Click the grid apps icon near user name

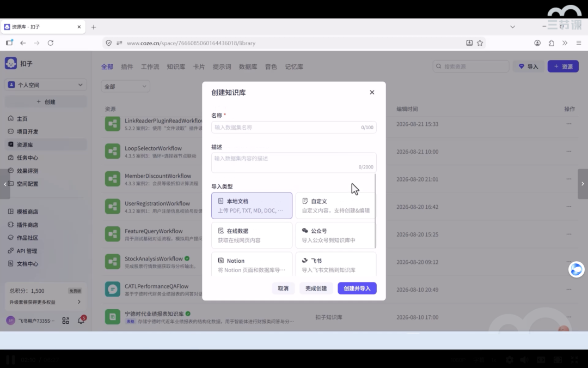coord(66,321)
